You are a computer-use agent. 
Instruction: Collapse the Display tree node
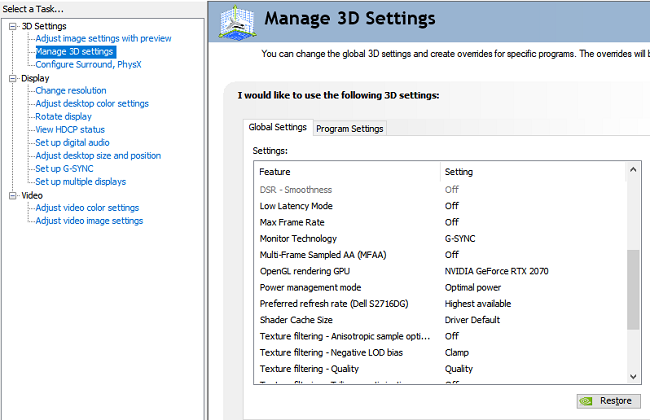[x=13, y=78]
